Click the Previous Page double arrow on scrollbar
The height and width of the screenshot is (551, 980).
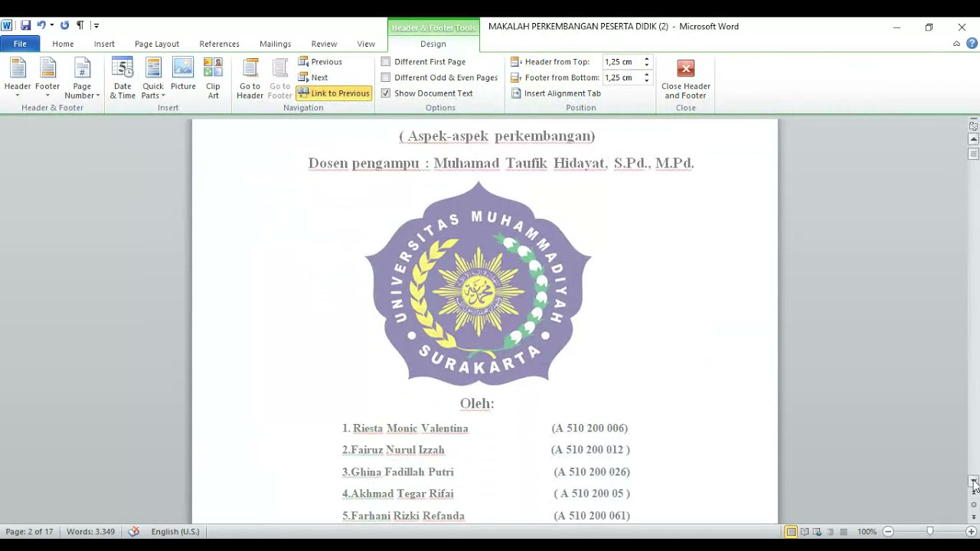[973, 492]
